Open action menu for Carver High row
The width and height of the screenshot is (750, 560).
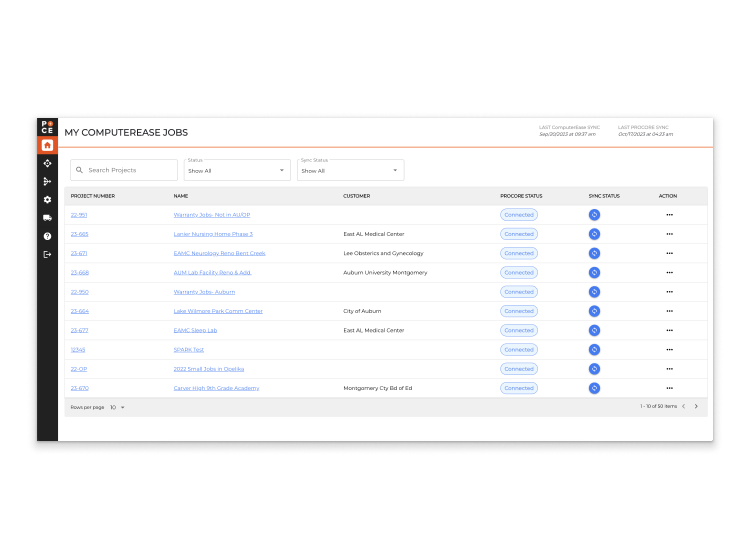click(x=669, y=388)
